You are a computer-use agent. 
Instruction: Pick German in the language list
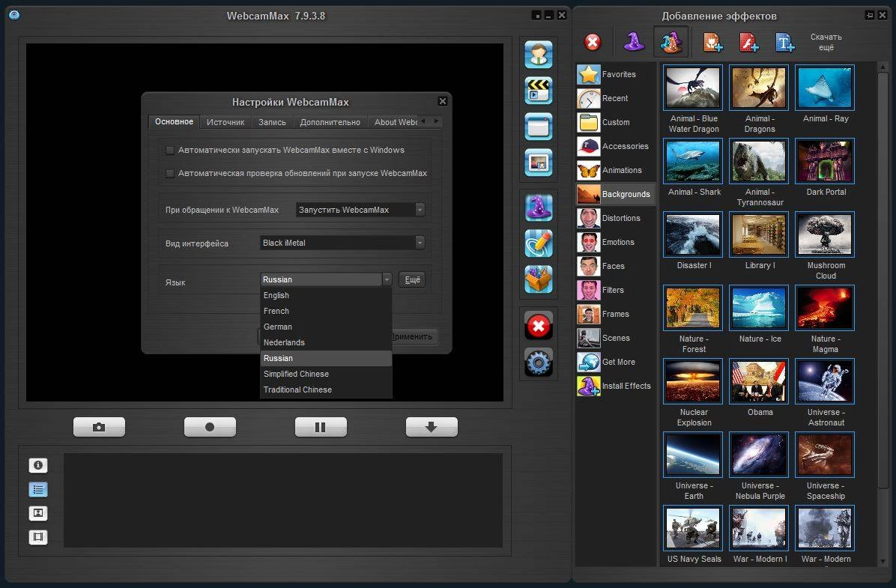326,327
